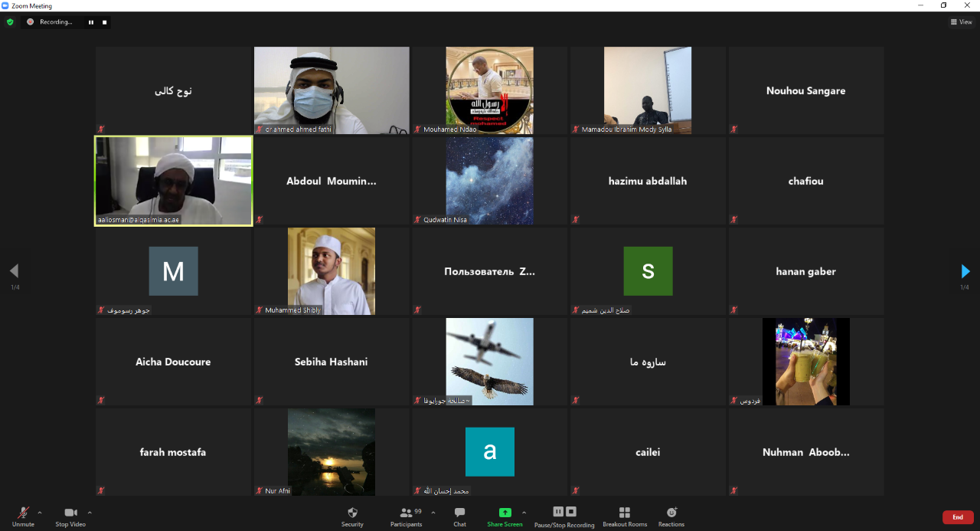The width and height of the screenshot is (980, 531).
Task: Stop recording using the top-left stop icon
Action: (x=104, y=22)
